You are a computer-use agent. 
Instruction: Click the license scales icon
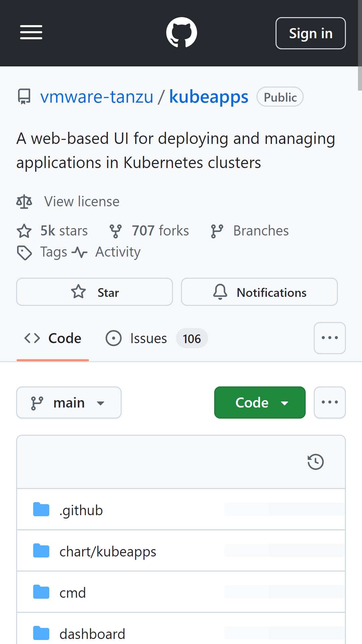point(24,202)
